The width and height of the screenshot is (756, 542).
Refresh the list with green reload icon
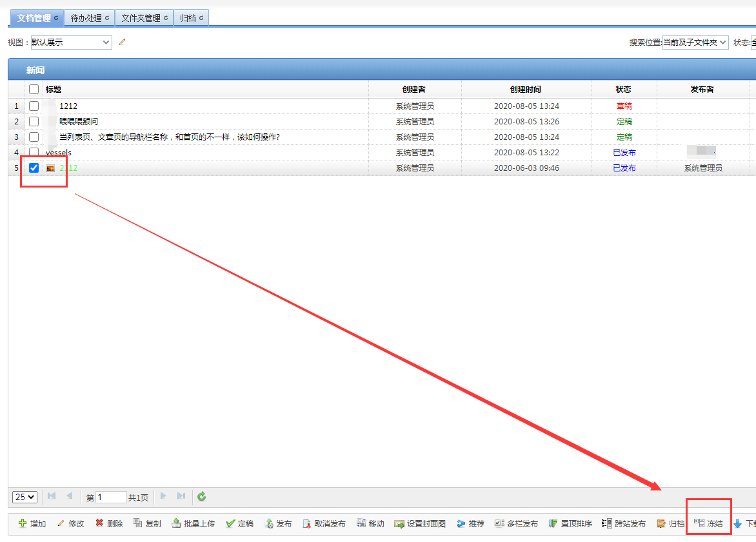[202, 496]
